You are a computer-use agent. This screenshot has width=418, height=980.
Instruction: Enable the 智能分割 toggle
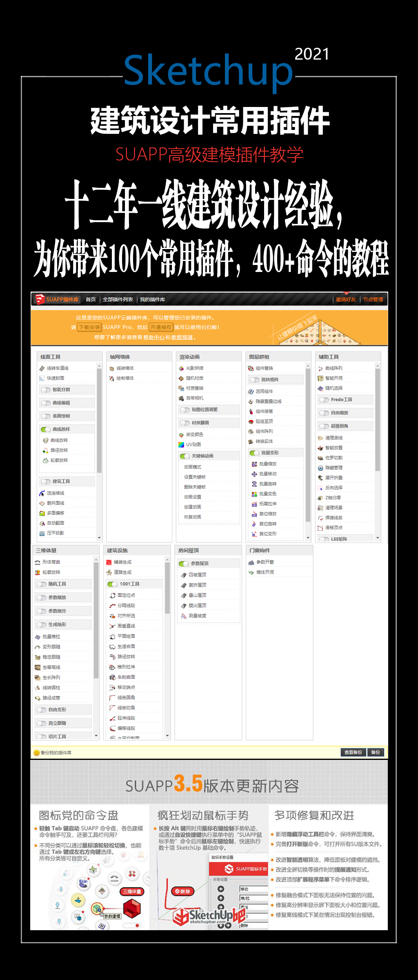(46, 390)
